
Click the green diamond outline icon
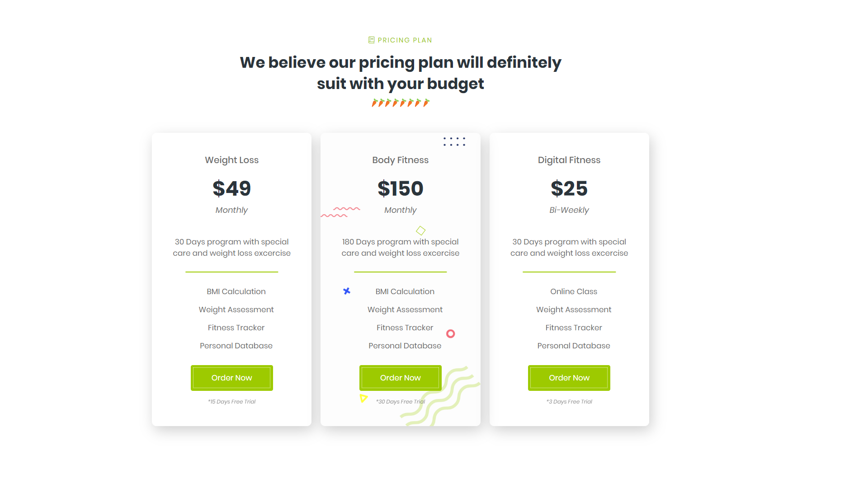420,231
